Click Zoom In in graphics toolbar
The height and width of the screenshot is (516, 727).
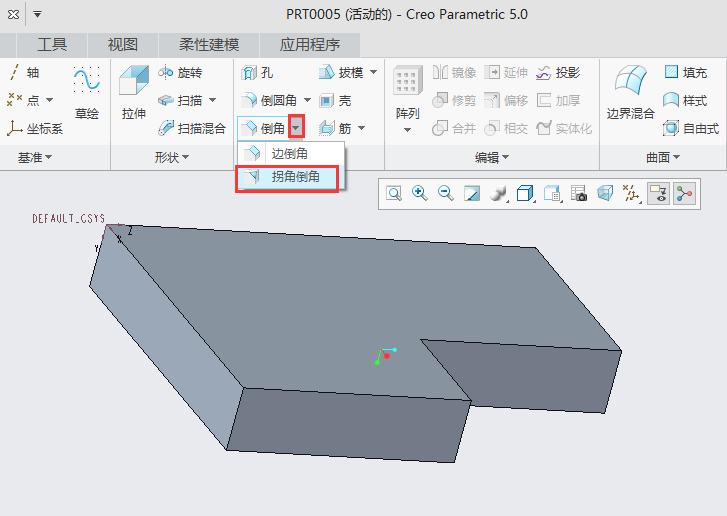click(420, 193)
